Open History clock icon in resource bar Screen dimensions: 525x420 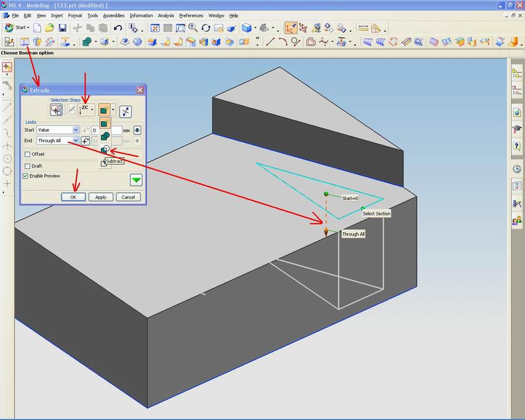tap(517, 169)
